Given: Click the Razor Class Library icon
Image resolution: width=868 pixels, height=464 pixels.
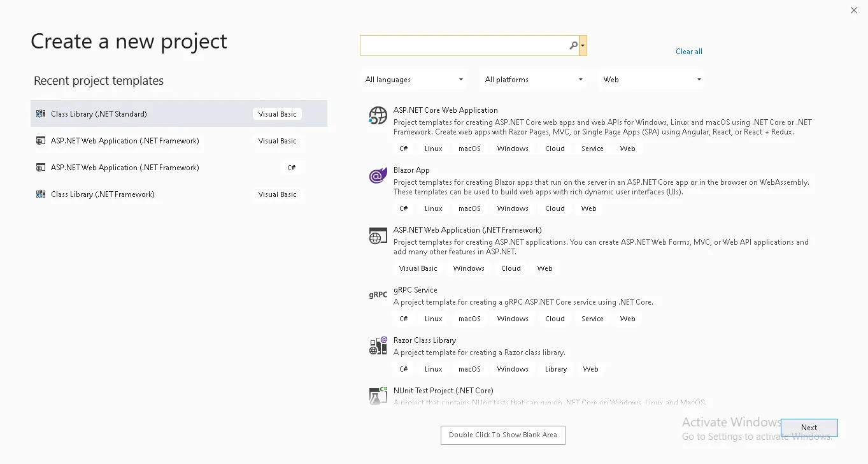Looking at the screenshot, I should coord(378,345).
